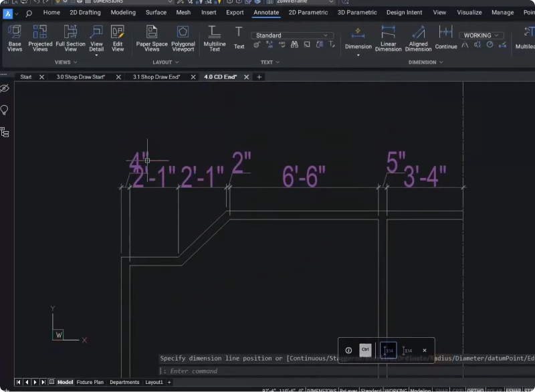
Task: Click the arc length dimension icon
Action: pos(477,45)
